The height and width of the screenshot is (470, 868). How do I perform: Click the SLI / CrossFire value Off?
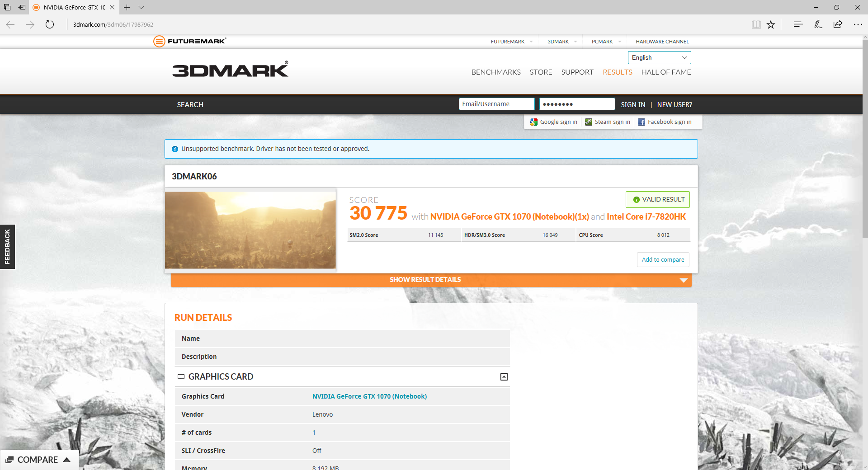316,451
